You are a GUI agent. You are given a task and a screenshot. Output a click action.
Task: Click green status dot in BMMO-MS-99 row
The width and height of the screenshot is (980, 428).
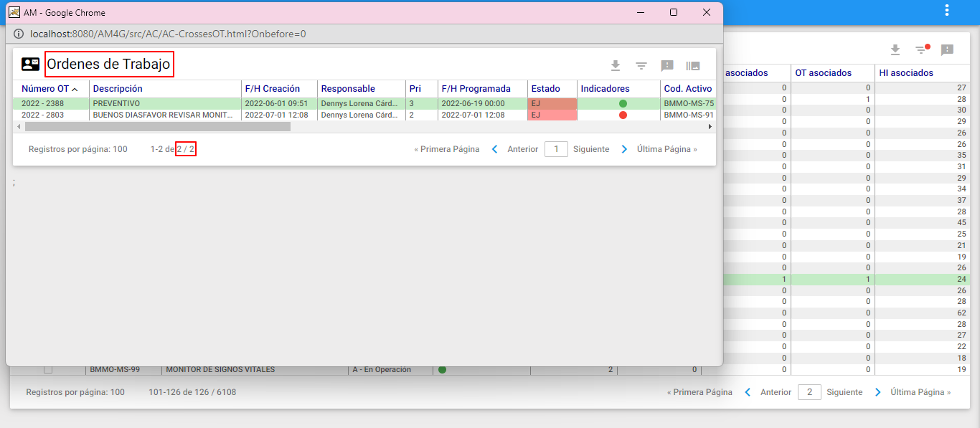click(x=442, y=370)
